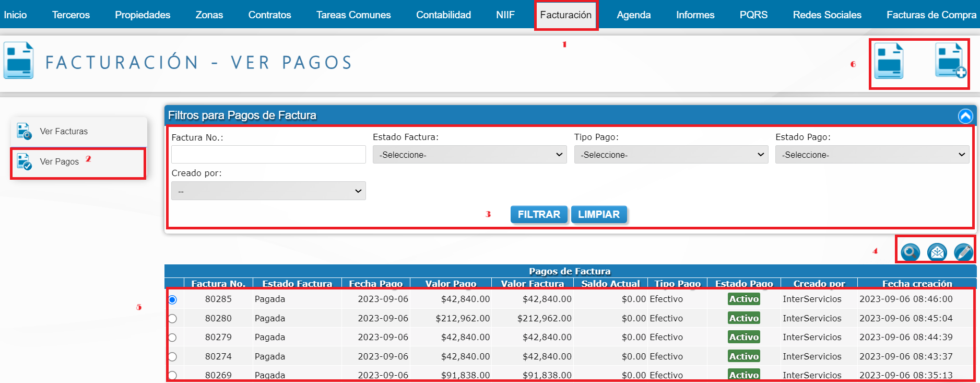
Task: Open the Estado Factura dropdown
Action: 469,155
